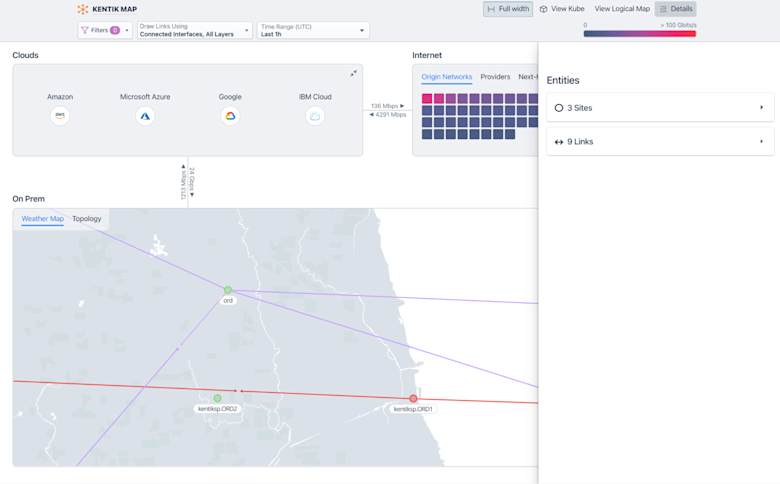Screen dimensions: 780x484
Task: Select the ord site node on map
Action: pos(228,290)
